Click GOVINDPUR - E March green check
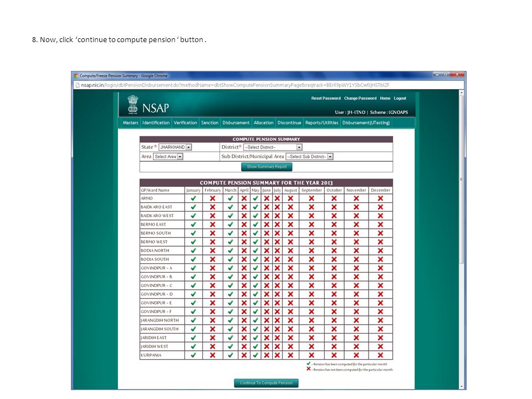 (x=231, y=303)
